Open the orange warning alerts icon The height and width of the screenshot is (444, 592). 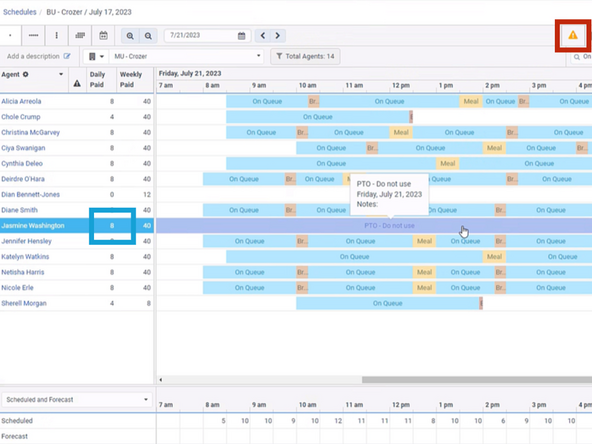coord(573,35)
